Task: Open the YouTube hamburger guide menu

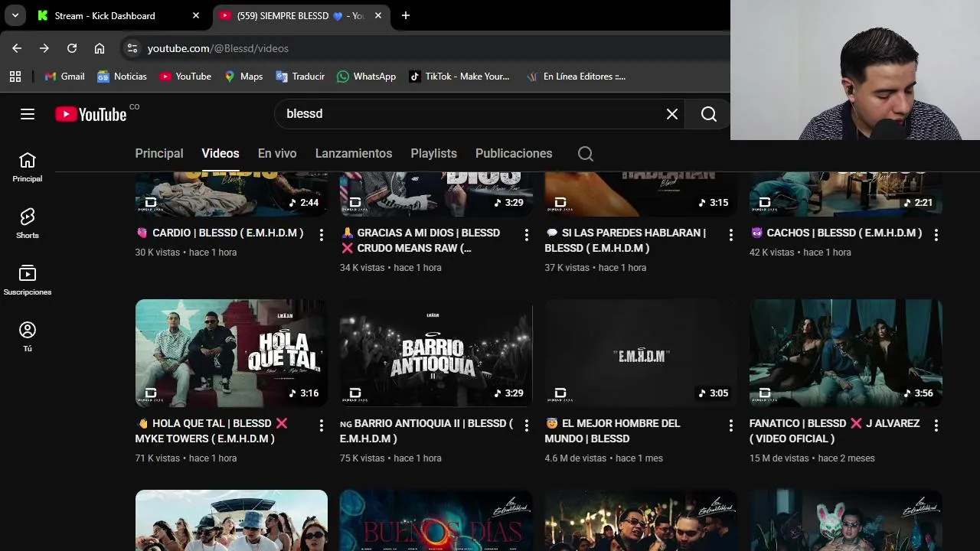Action: [x=28, y=114]
